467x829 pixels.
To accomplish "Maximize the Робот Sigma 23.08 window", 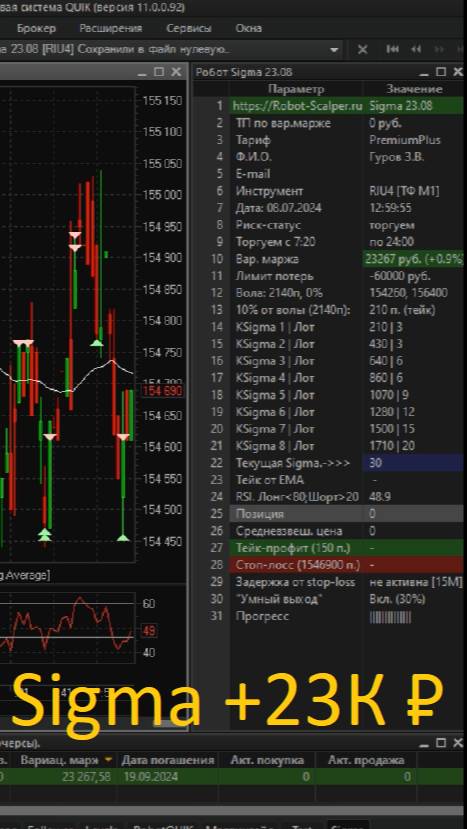I will tap(441, 72).
